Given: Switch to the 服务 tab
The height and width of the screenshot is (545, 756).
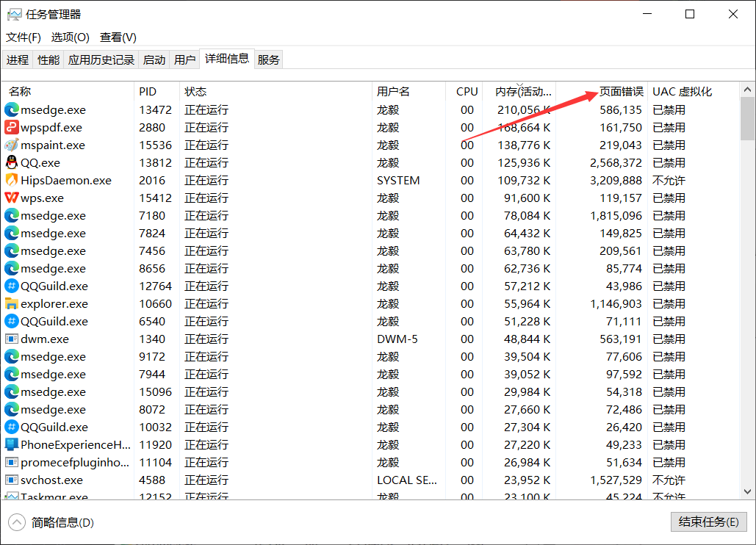Looking at the screenshot, I should pos(269,59).
